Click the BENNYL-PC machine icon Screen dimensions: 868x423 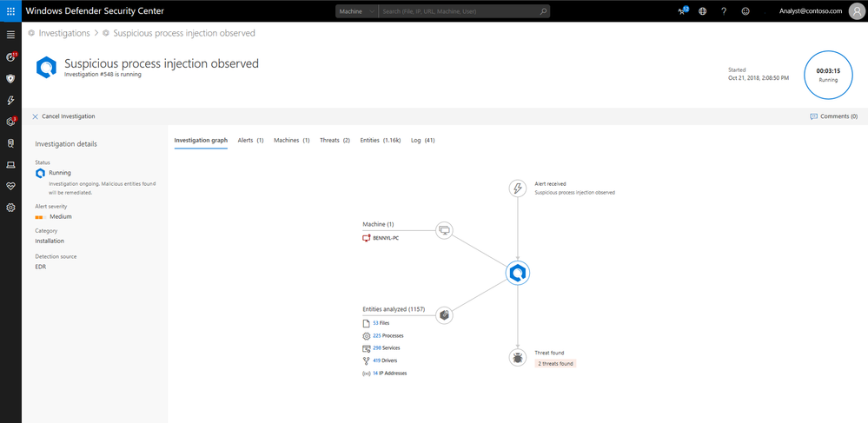(x=365, y=239)
